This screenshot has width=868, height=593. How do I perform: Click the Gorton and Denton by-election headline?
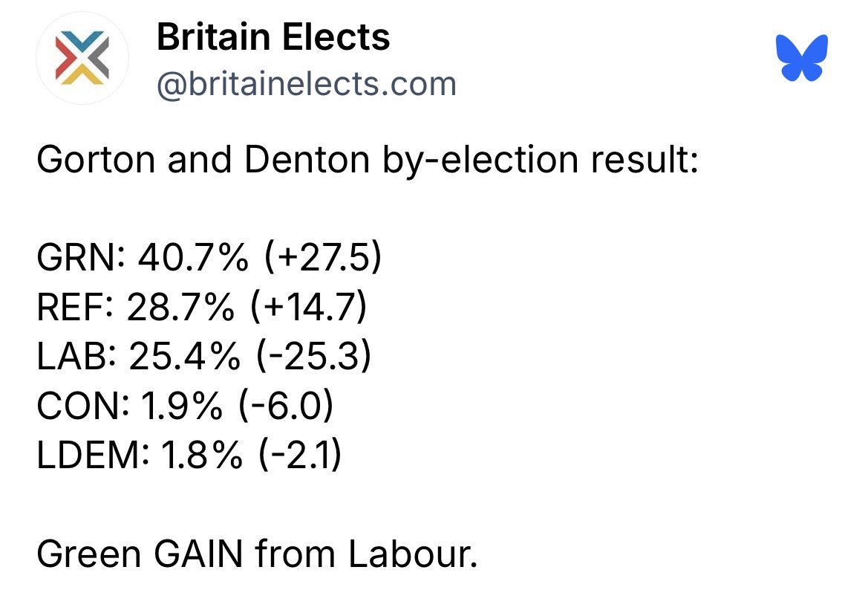click(x=368, y=160)
